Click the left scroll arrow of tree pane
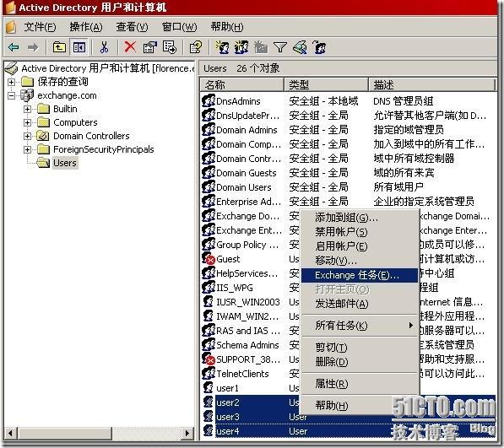 (10, 433)
